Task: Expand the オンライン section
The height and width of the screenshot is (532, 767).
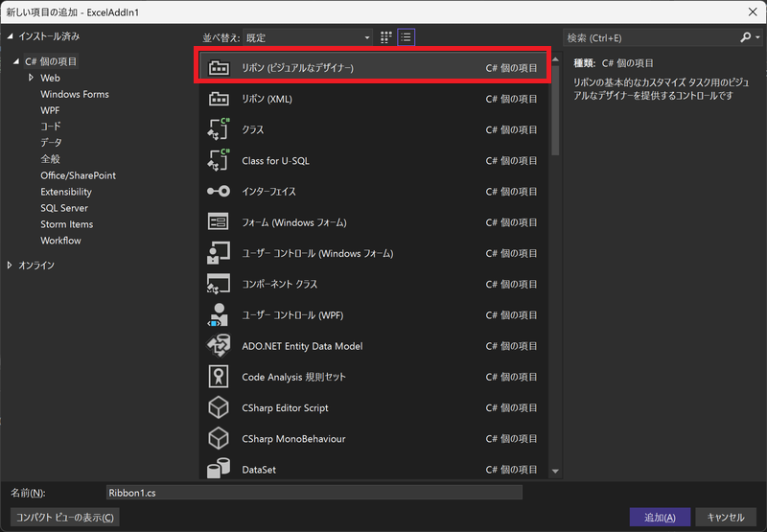Action: pyautogui.click(x=11, y=265)
